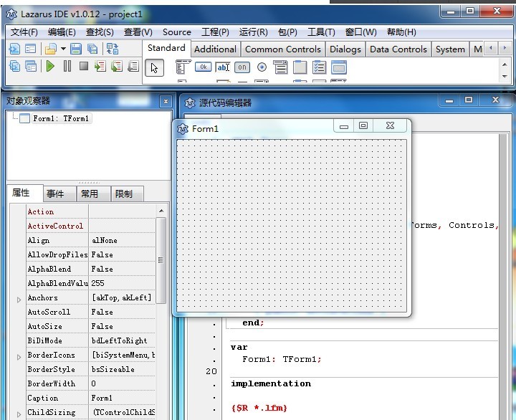Start the program with green Run arrow
The width and height of the screenshot is (516, 420).
coord(50,67)
